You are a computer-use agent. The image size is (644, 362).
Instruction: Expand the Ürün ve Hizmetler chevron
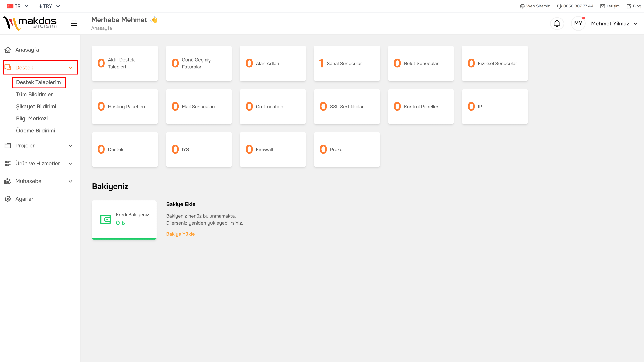click(x=70, y=163)
